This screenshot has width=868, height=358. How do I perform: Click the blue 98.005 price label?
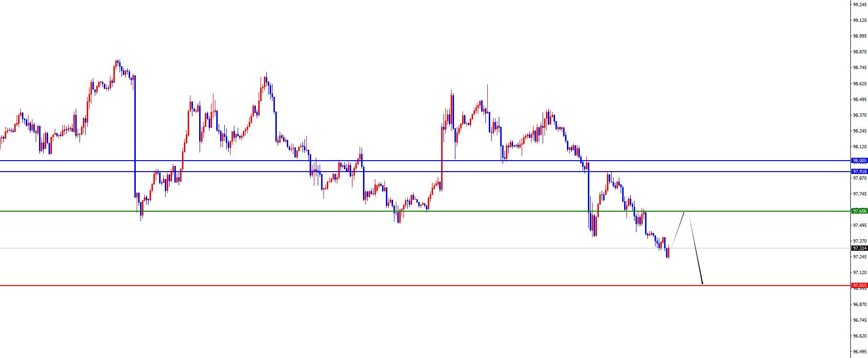pos(859,161)
